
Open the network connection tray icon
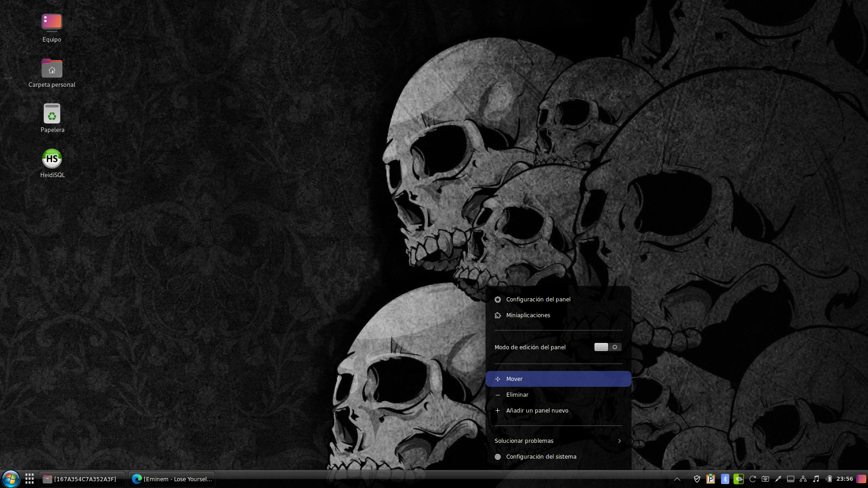point(803,479)
